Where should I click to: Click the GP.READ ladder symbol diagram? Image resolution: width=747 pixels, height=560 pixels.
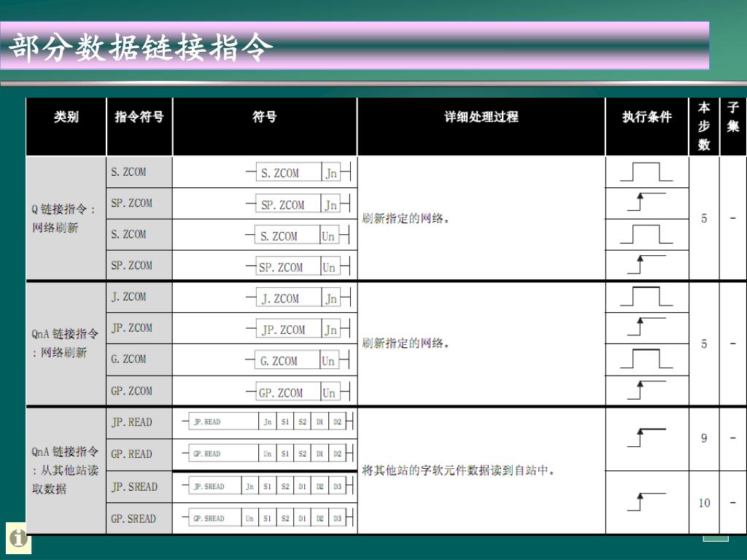click(x=268, y=454)
